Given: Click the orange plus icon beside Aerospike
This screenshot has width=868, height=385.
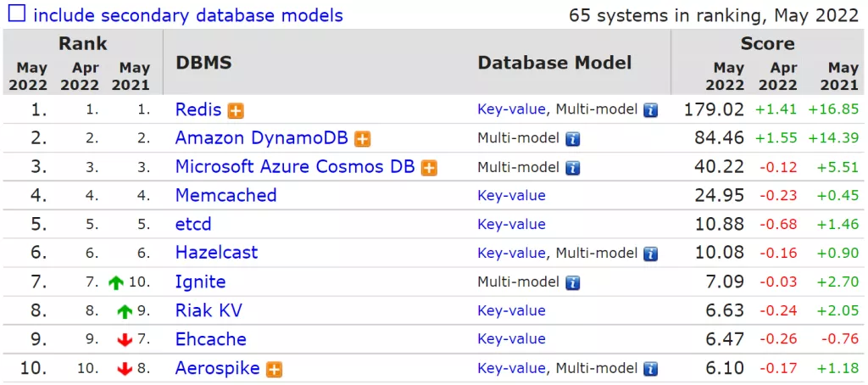Looking at the screenshot, I should [x=274, y=369].
